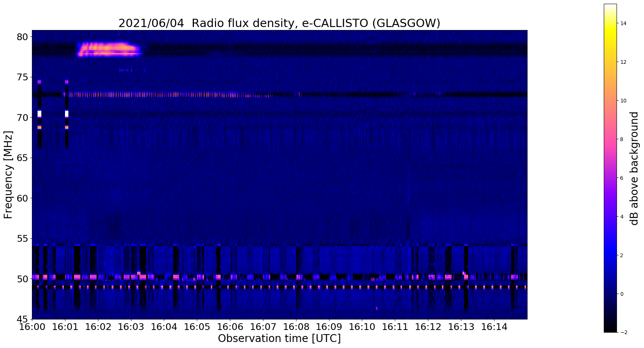Viewport: 644px width, 348px height.
Task: Click the 65 MHz frequency tick label
Action: coord(23,158)
